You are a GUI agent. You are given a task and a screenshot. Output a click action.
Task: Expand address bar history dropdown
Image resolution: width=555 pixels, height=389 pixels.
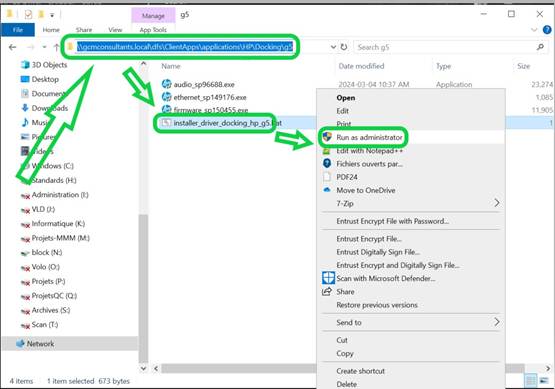click(x=333, y=47)
